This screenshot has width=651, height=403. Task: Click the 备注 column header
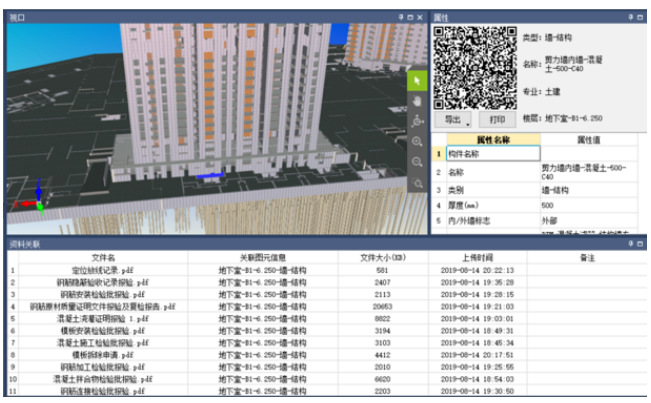coord(587,258)
